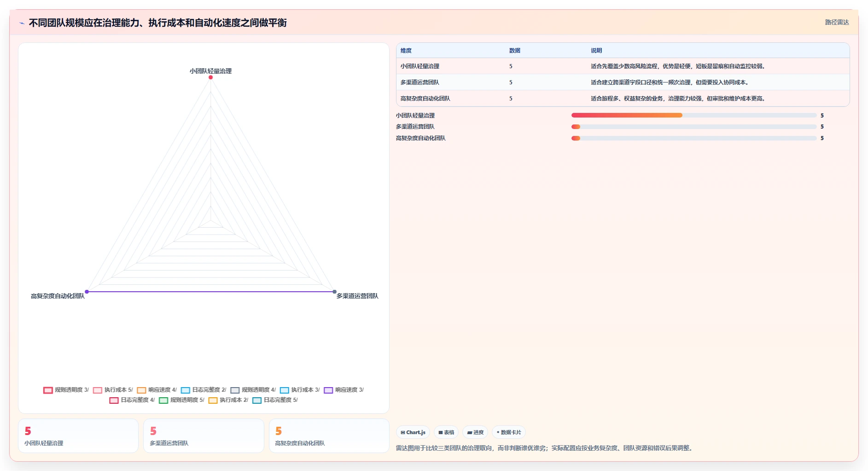Open the 多渠道运营团队 data card
This screenshot has width=868, height=471.
[x=204, y=436]
